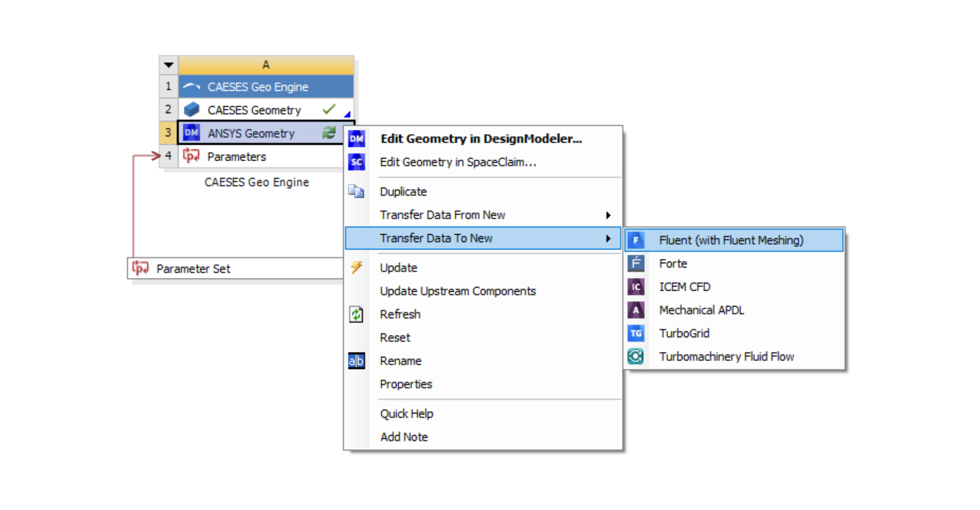Expand the Transfer Data To New submenu arrow
The width and height of the screenshot is (980, 510).
pyautogui.click(x=608, y=239)
